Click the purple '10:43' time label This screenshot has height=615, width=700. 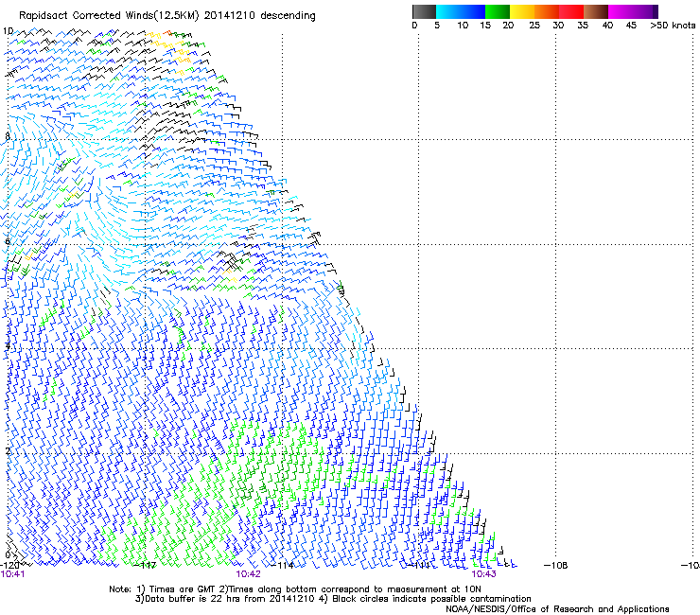click(x=484, y=574)
